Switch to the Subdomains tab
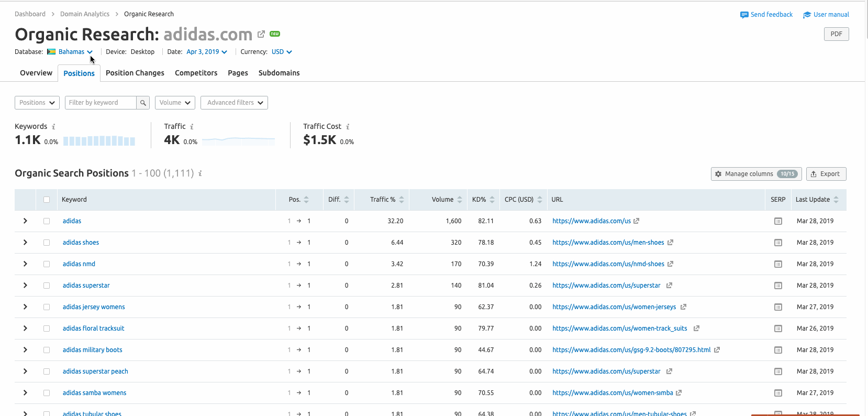The image size is (868, 416). pos(279,73)
